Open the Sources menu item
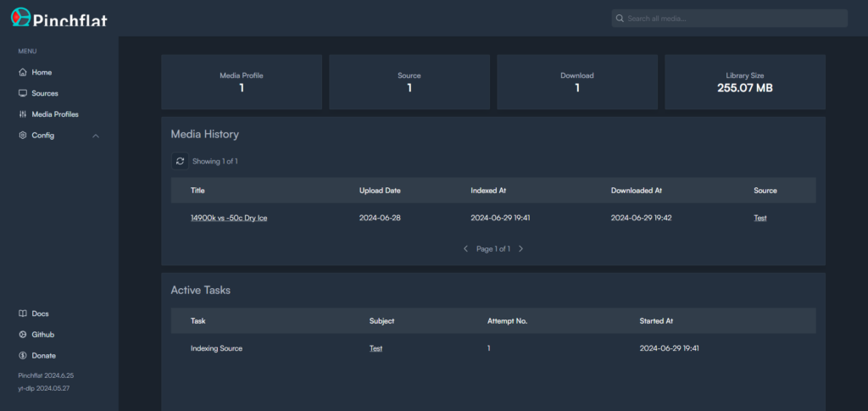Image resolution: width=868 pixels, height=411 pixels. click(x=45, y=93)
